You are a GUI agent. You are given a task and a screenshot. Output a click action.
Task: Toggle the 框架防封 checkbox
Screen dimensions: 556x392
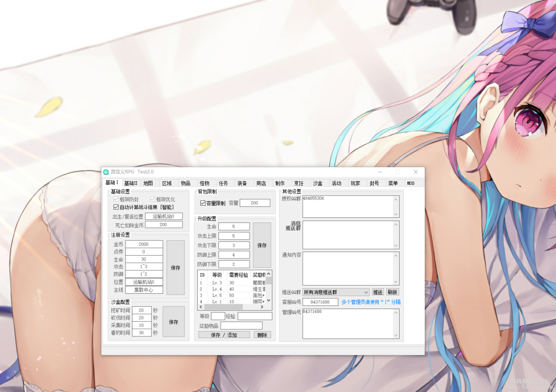(x=116, y=199)
